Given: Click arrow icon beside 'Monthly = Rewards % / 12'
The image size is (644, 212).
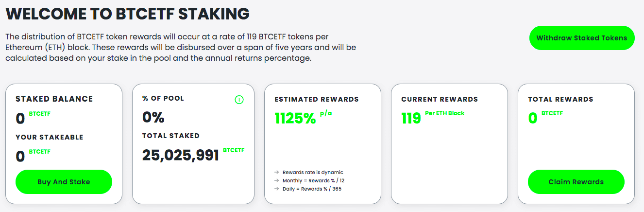Looking at the screenshot, I should (x=277, y=180).
